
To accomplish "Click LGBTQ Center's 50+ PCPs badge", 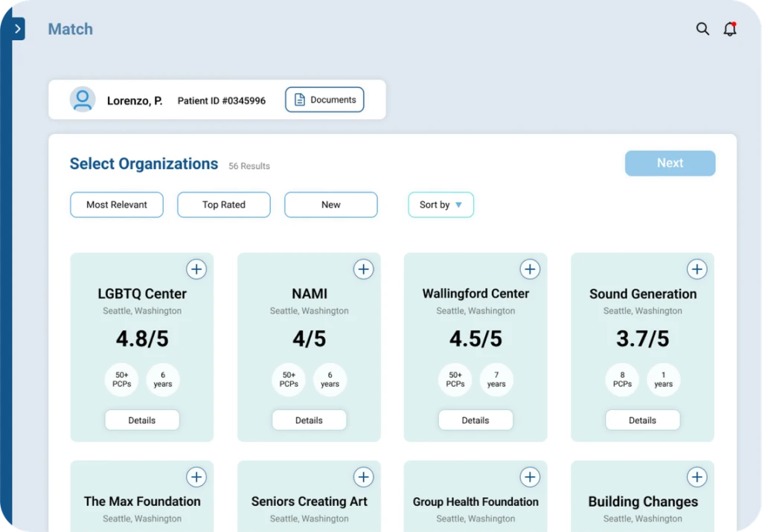I will pyautogui.click(x=121, y=379).
